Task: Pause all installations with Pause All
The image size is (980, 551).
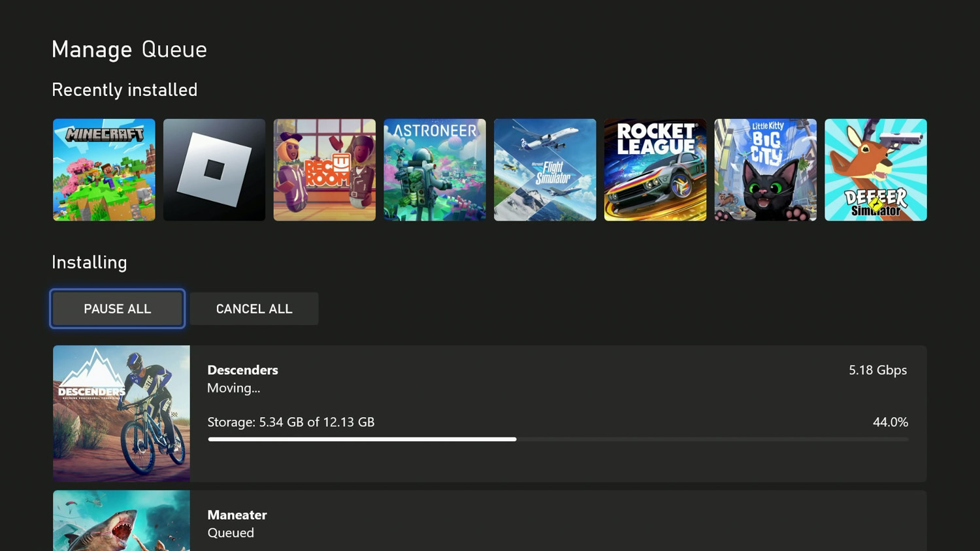Action: tap(118, 309)
